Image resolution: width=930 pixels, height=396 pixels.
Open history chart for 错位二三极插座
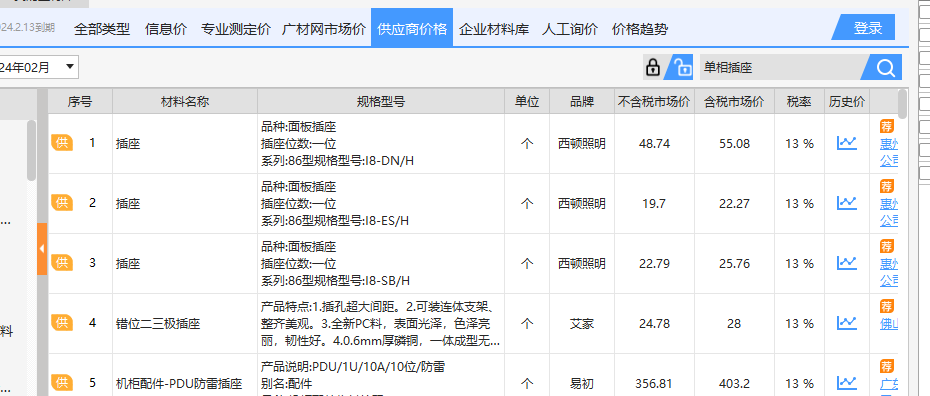tap(846, 323)
